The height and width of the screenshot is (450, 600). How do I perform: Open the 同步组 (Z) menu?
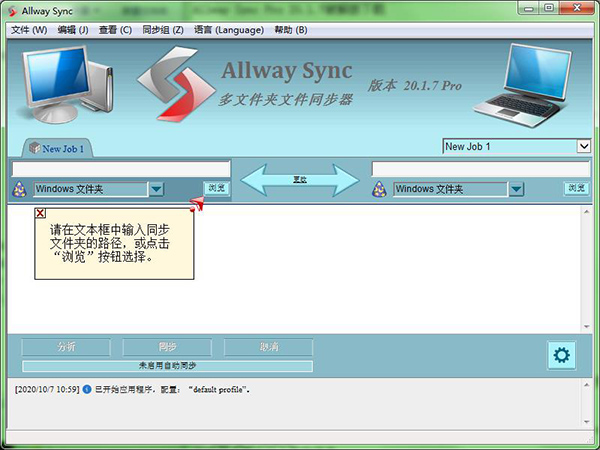pos(163,30)
